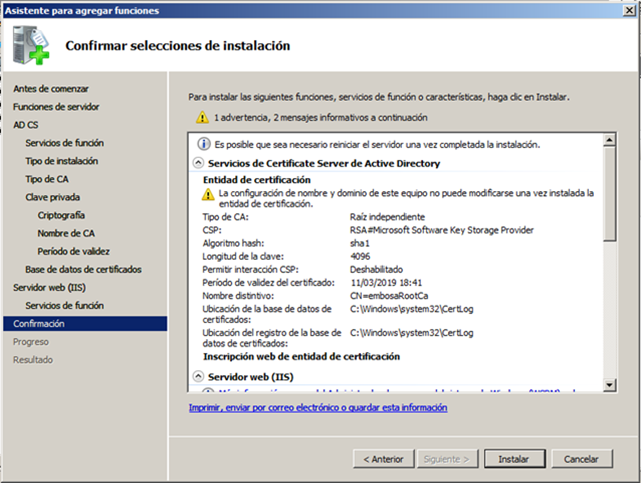Open 'Tipo de instalación' step
Viewport: 641px width, 483px height.
[61, 161]
